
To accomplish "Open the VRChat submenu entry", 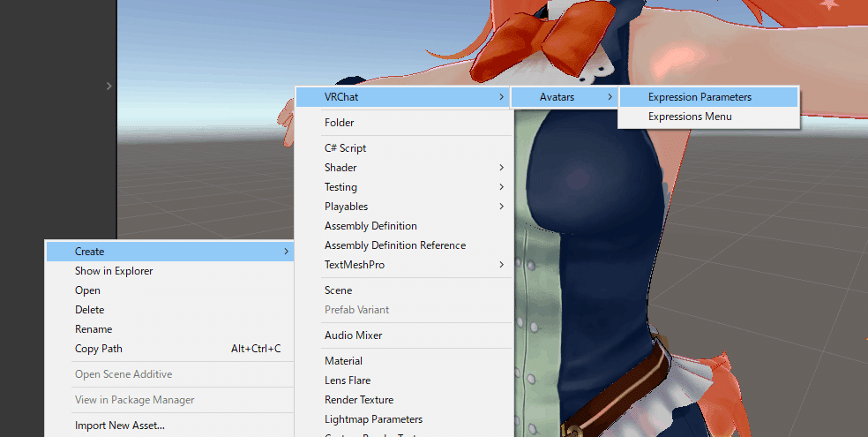I will 402,97.
